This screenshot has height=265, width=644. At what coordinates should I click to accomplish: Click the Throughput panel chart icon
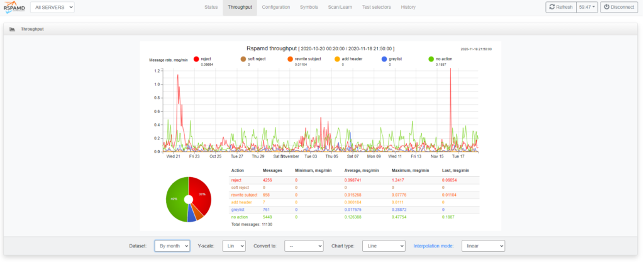(13, 29)
